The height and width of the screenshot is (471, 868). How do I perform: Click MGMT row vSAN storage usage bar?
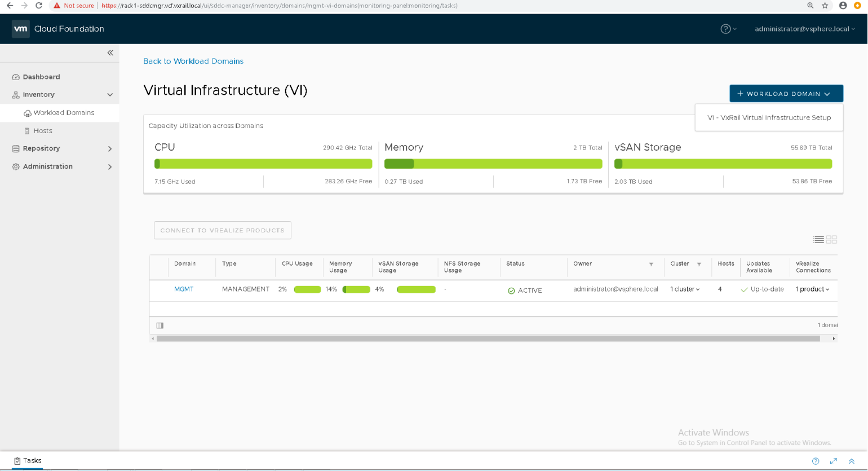(416, 290)
